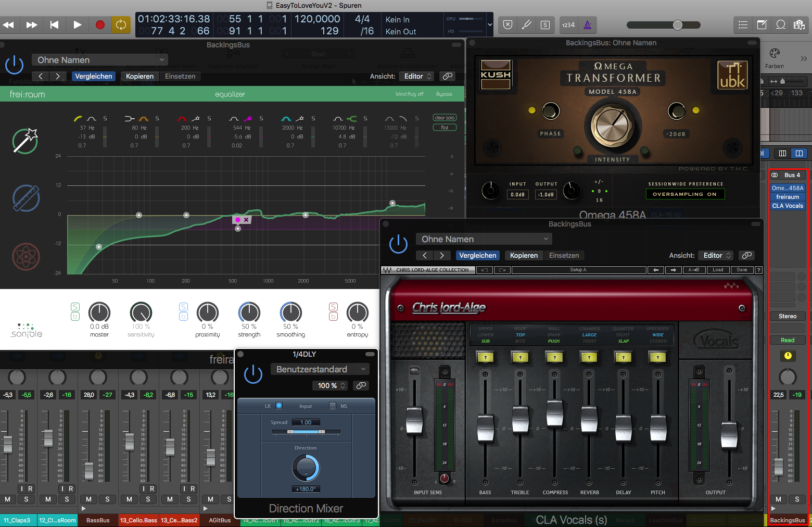Image resolution: width=812 pixels, height=527 pixels.
Task: Click redo arrow in Waves toolbar
Action: point(502,270)
